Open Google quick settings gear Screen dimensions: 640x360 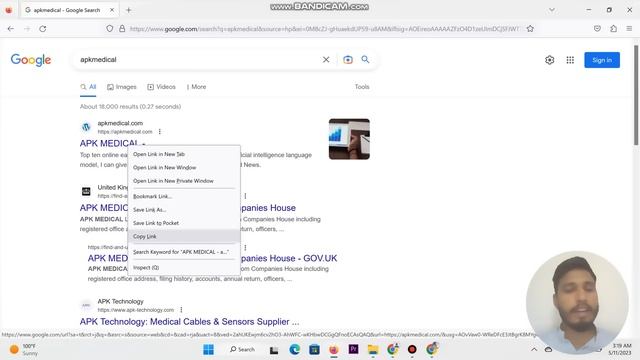point(549,60)
